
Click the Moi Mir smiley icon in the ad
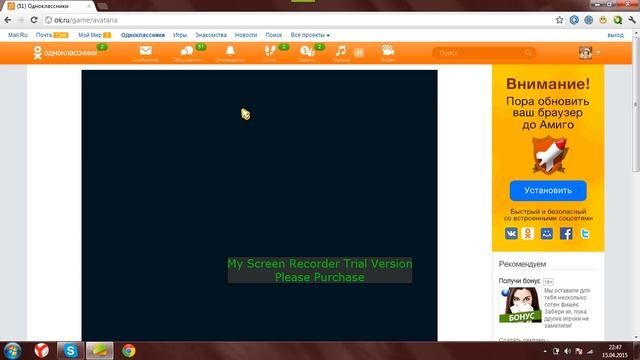[547, 233]
